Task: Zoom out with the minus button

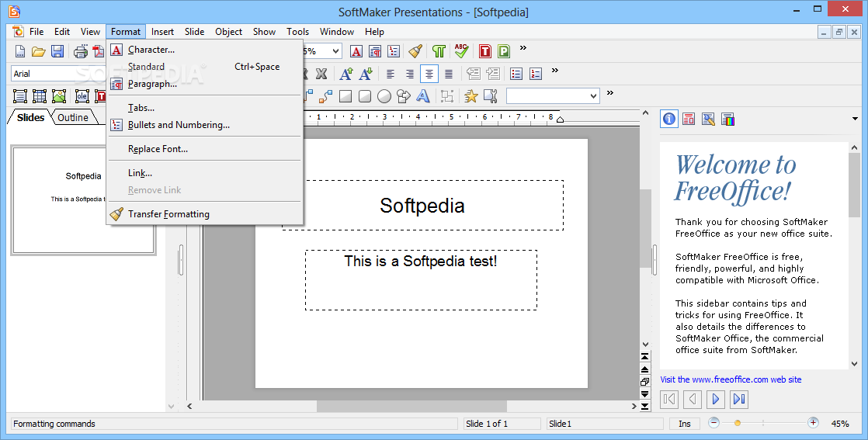Action: pos(713,423)
